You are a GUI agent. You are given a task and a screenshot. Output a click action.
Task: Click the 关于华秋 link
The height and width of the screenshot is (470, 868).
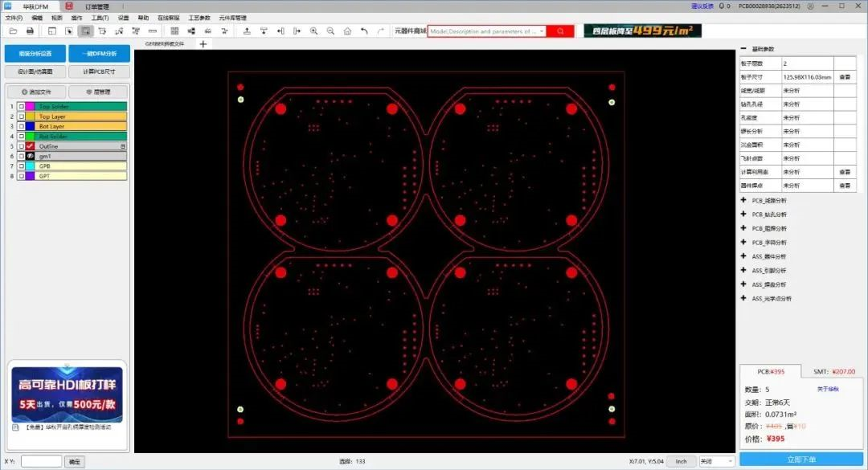(828, 389)
